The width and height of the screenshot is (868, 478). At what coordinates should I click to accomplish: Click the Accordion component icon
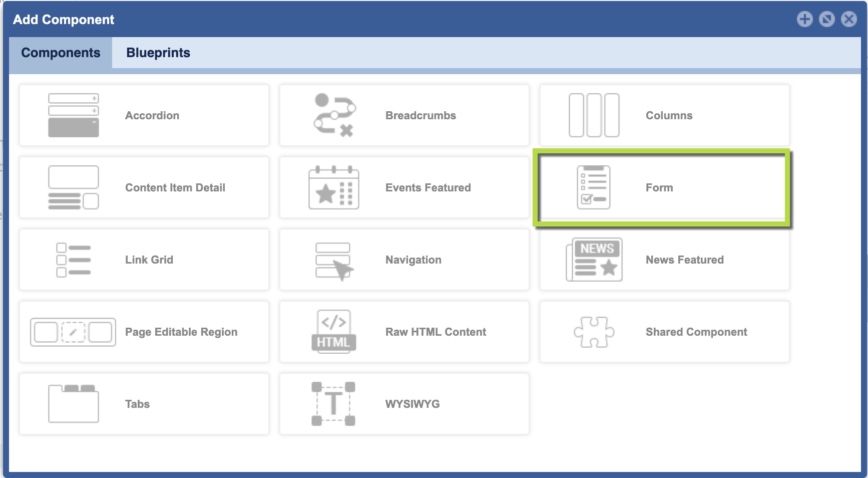point(74,115)
